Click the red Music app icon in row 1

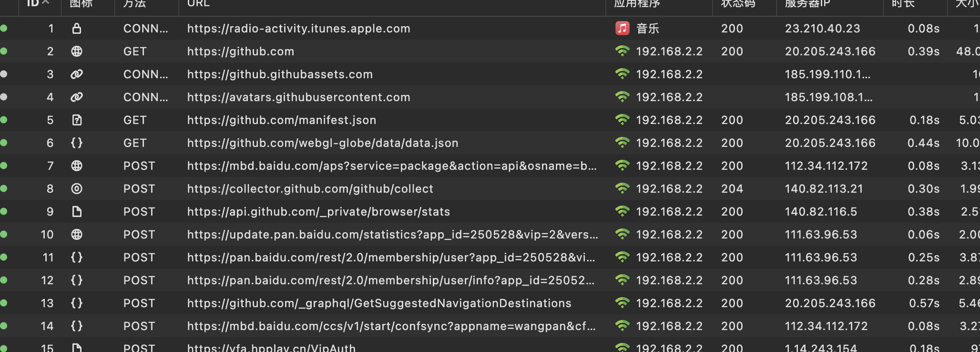(623, 29)
